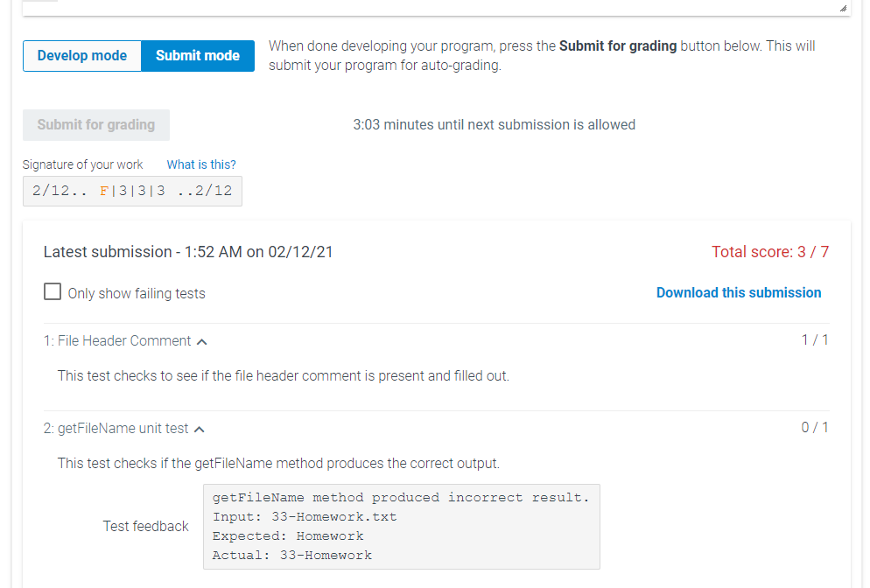The height and width of the screenshot is (588, 870).
Task: Select the getFileName test feedback output box
Action: pos(402,526)
